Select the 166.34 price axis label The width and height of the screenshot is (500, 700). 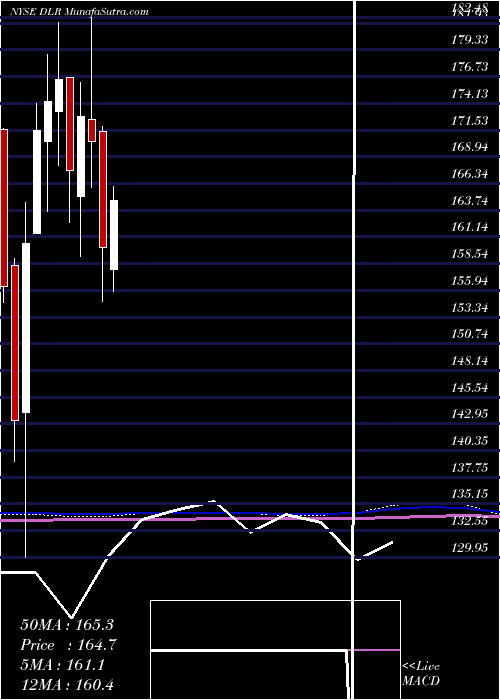[x=468, y=174]
